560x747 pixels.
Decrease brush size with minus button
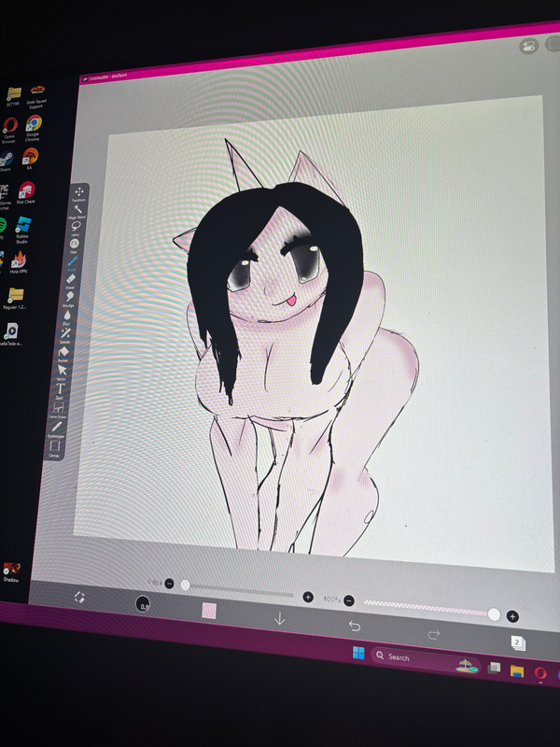169,584
